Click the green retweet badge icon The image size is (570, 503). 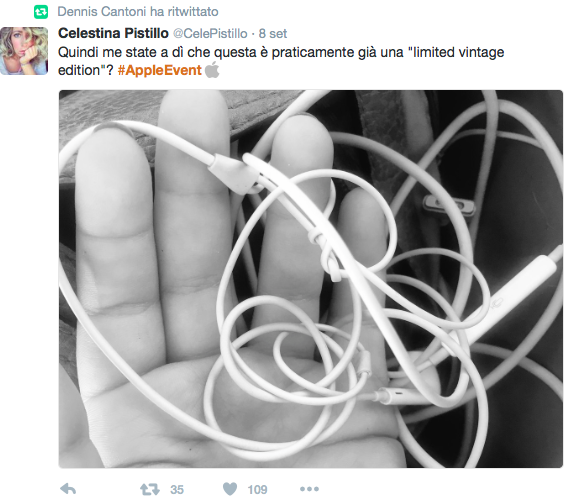(x=41, y=12)
